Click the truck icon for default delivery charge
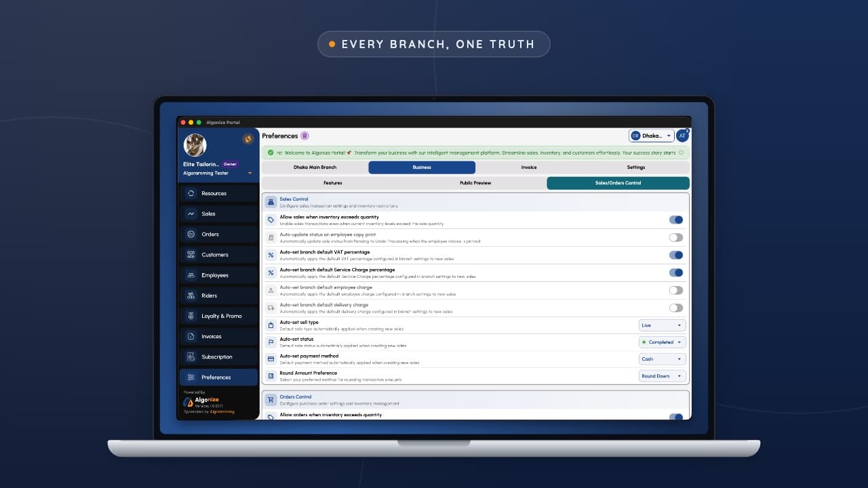The image size is (868, 488). 271,308
